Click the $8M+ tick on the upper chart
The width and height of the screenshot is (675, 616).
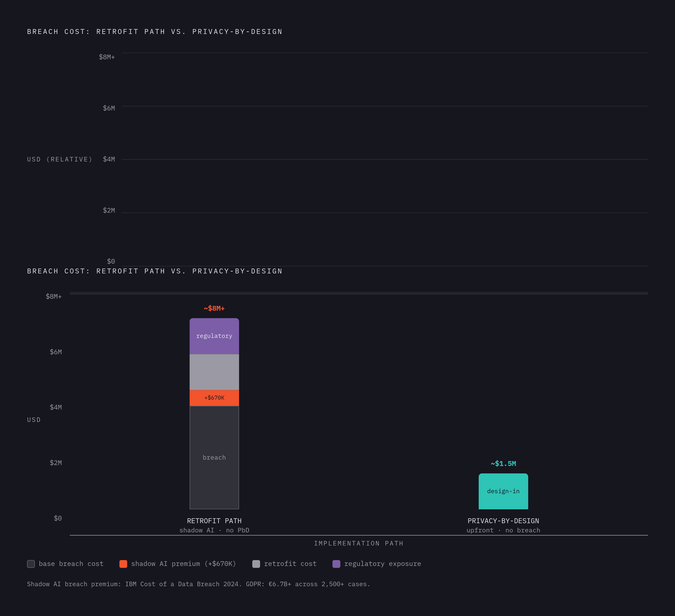pos(107,57)
